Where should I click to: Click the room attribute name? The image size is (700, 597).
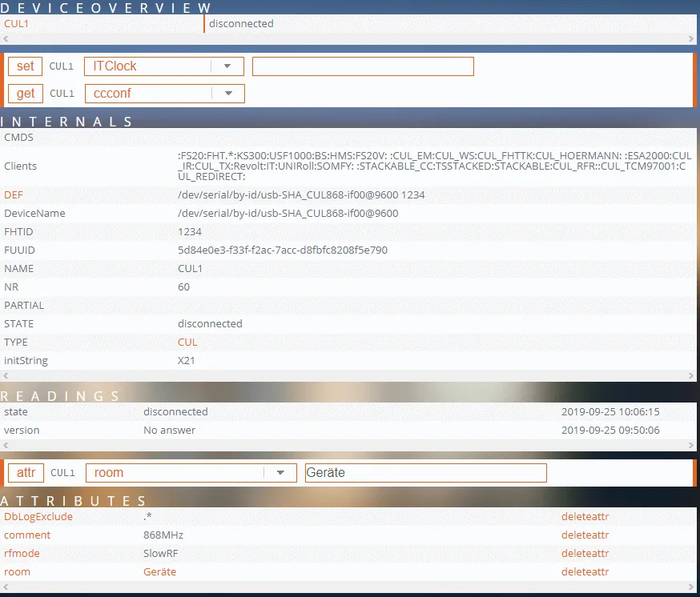(x=18, y=571)
